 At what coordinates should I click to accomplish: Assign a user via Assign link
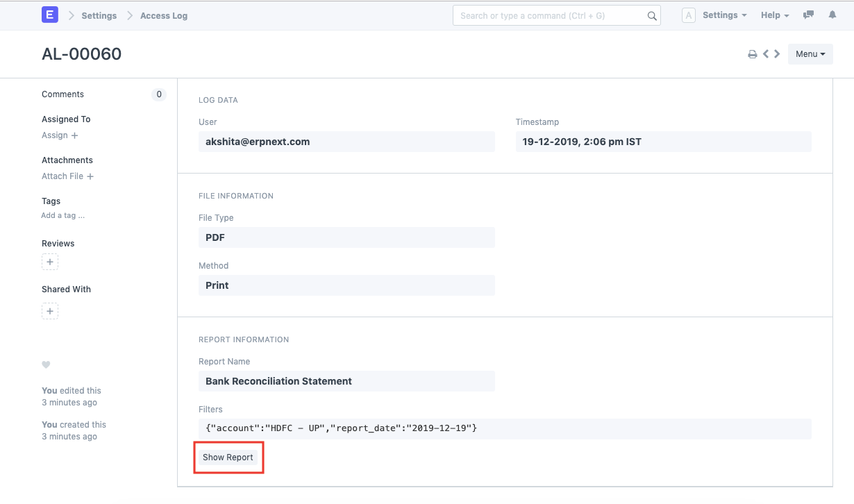pos(56,135)
